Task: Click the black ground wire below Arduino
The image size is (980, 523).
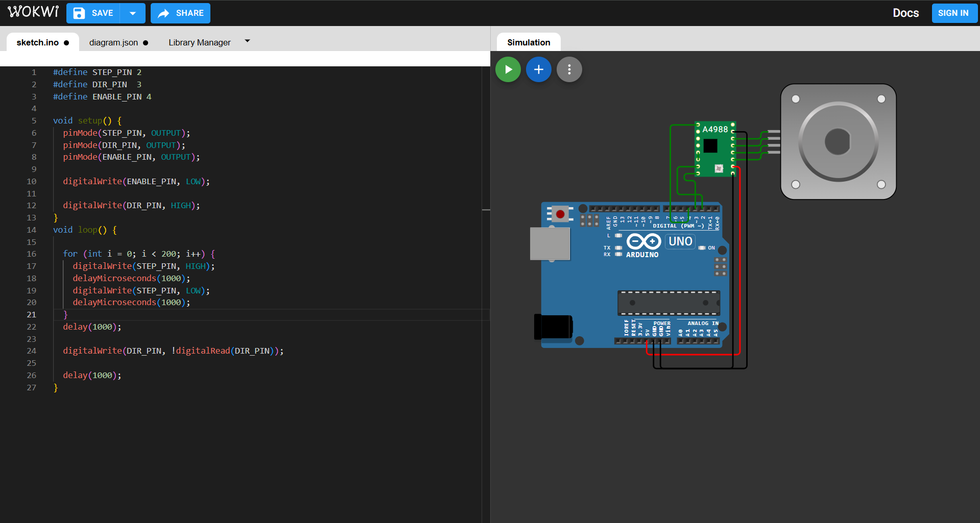Action: coord(700,367)
